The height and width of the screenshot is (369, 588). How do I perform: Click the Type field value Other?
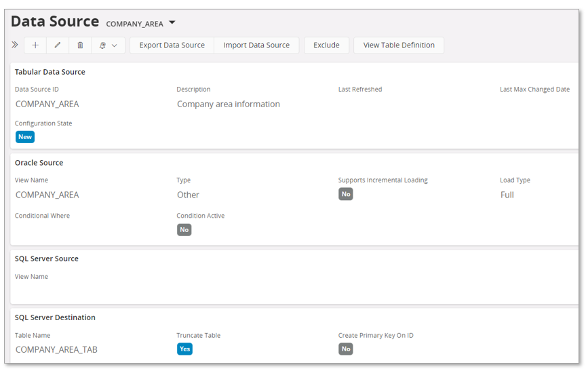(189, 195)
